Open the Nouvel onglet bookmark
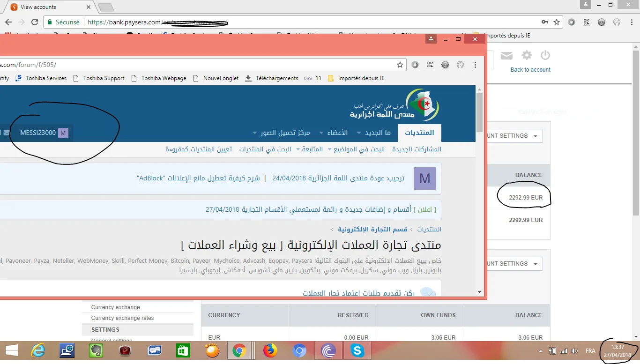The height and width of the screenshot is (364, 640). click(216, 78)
